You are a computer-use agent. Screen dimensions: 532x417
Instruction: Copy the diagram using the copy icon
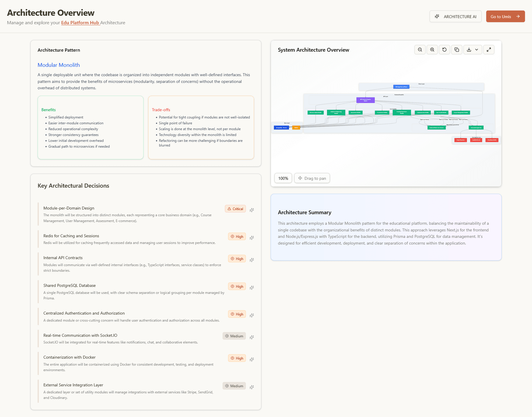pyautogui.click(x=456, y=50)
